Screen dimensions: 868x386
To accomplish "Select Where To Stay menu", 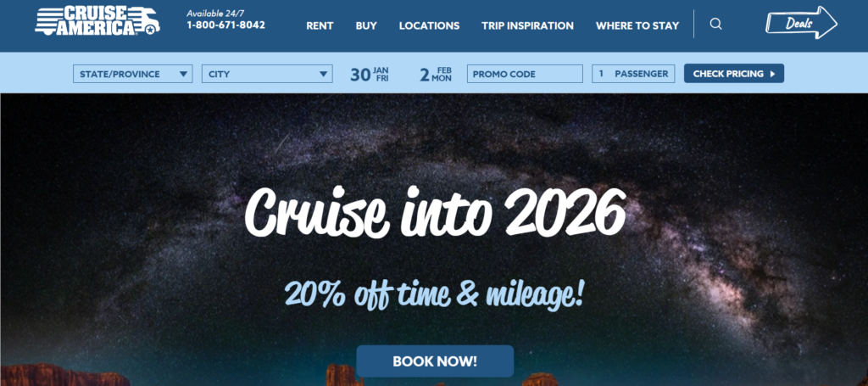I will coord(637,26).
